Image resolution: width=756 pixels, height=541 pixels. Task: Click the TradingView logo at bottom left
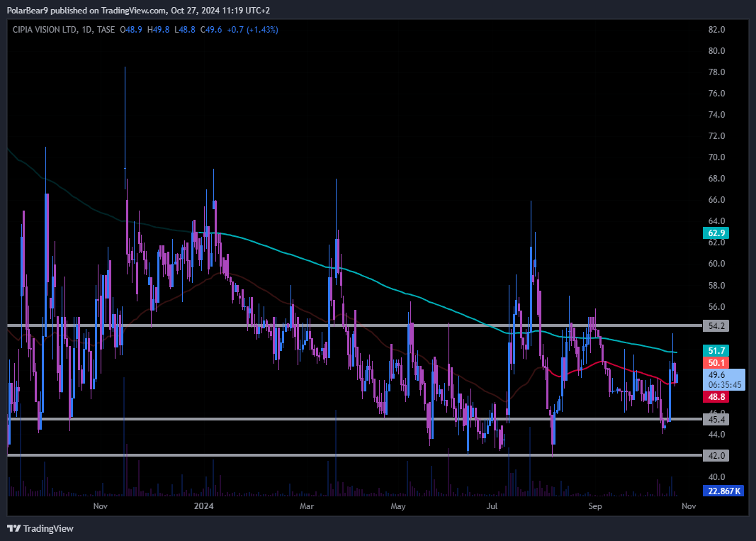pyautogui.click(x=40, y=528)
